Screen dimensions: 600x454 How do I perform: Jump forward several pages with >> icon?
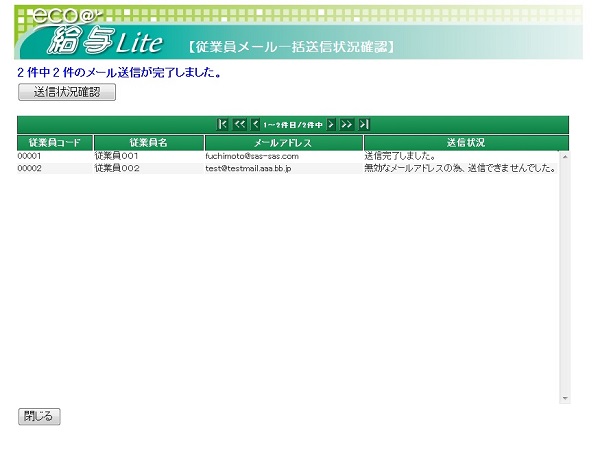(x=346, y=124)
